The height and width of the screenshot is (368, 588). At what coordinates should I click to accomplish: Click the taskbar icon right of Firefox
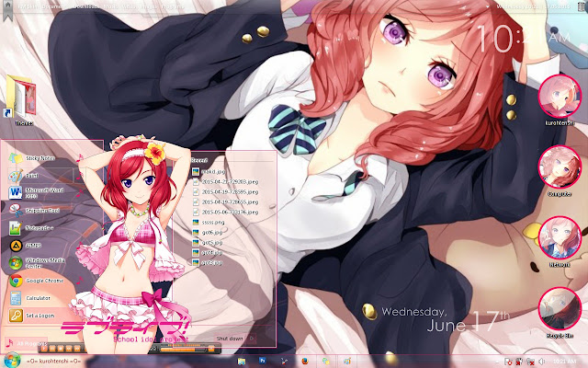tap(326, 362)
